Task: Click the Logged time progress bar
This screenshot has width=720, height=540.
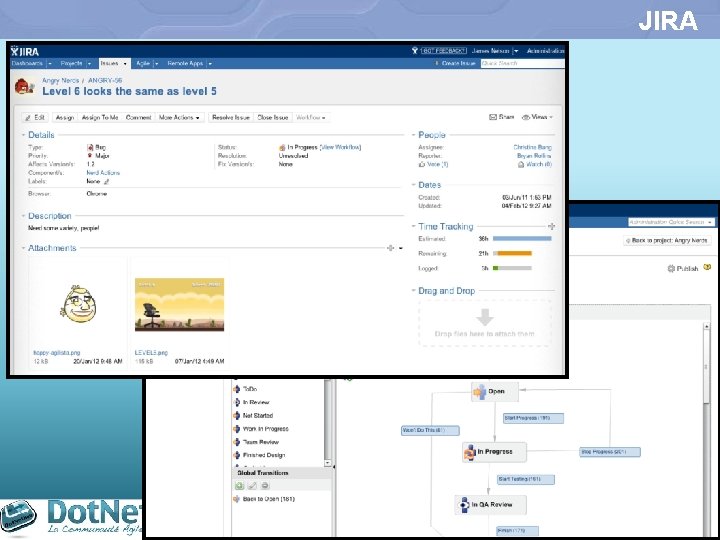Action: click(x=512, y=268)
